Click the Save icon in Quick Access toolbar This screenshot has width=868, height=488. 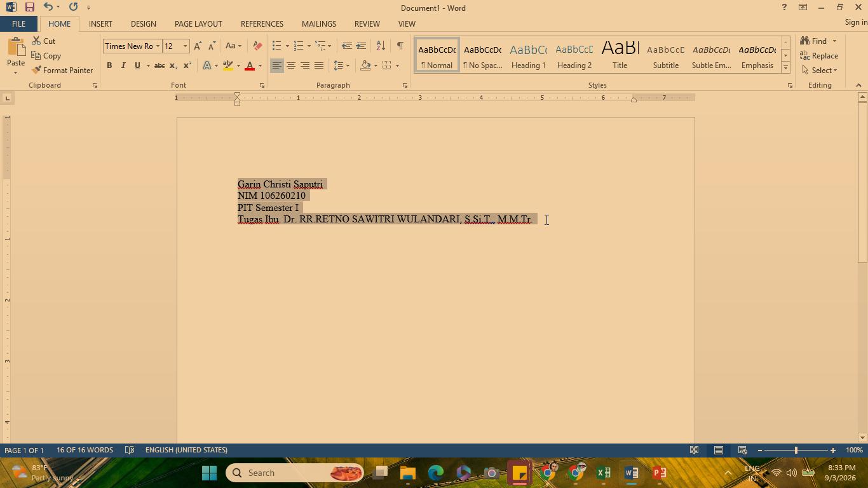pyautogui.click(x=29, y=7)
